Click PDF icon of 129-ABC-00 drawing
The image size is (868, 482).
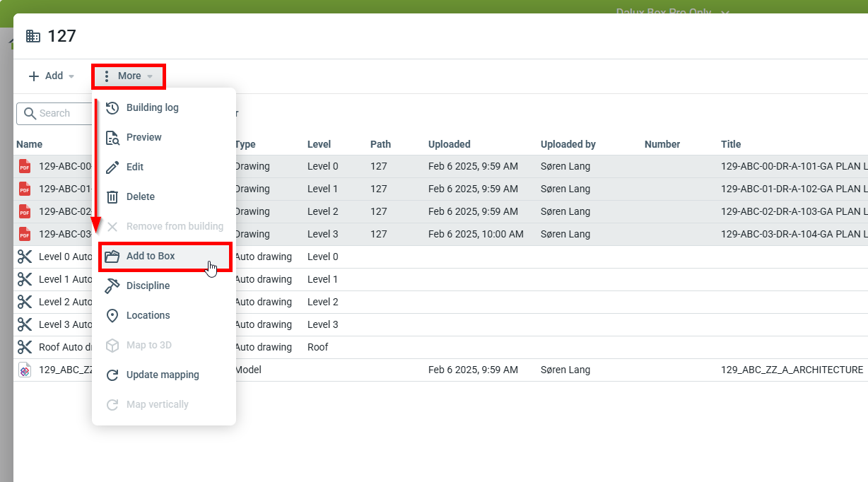(25, 167)
